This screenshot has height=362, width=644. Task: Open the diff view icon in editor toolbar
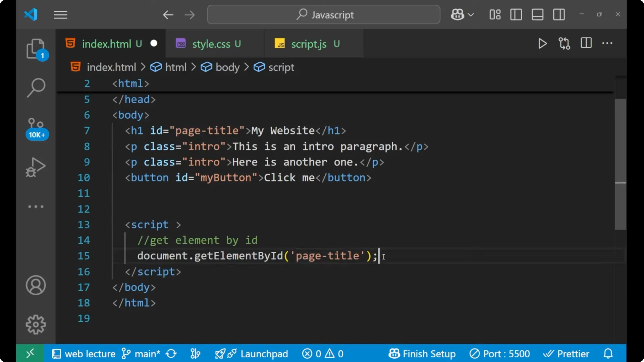click(564, 44)
